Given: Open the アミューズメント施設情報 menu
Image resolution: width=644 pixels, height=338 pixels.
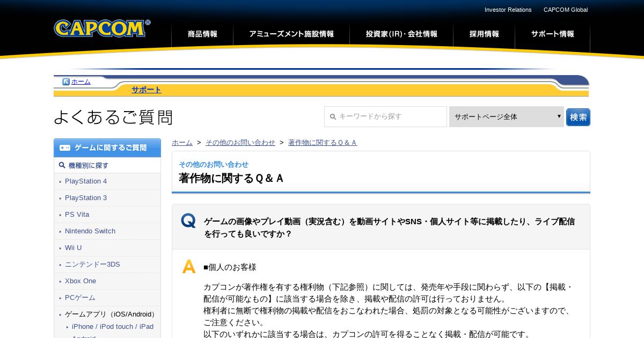Looking at the screenshot, I should click(291, 34).
